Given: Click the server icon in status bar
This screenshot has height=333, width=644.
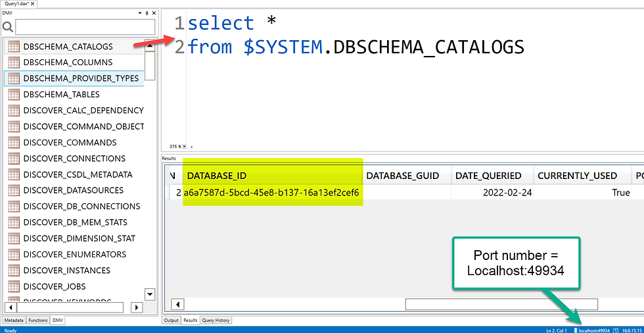Looking at the screenshot, I should 576,330.
